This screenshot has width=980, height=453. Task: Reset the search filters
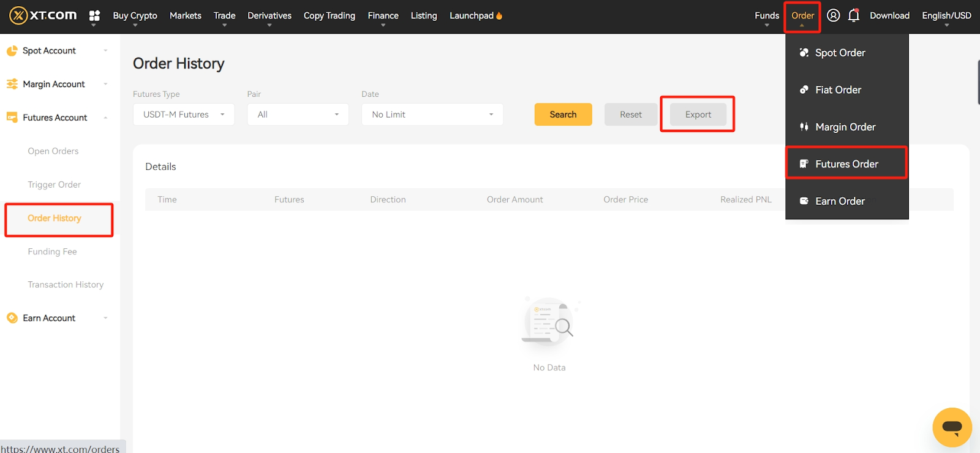click(630, 115)
